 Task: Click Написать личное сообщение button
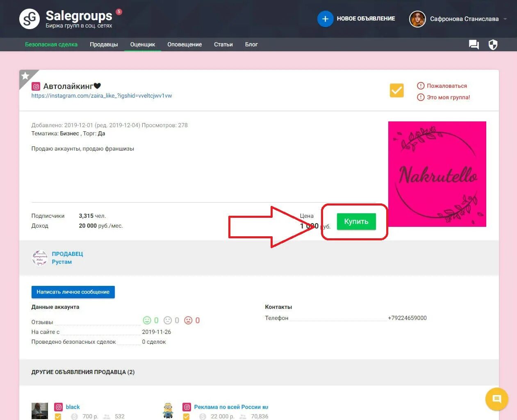73,292
